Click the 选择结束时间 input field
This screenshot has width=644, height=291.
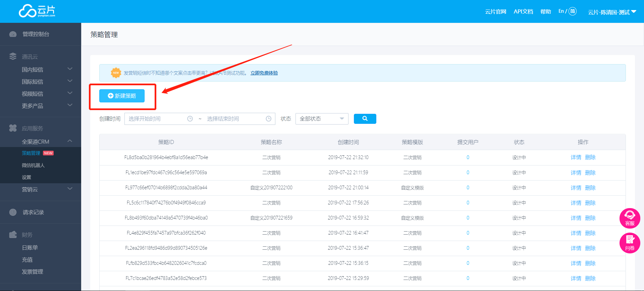[x=239, y=119]
